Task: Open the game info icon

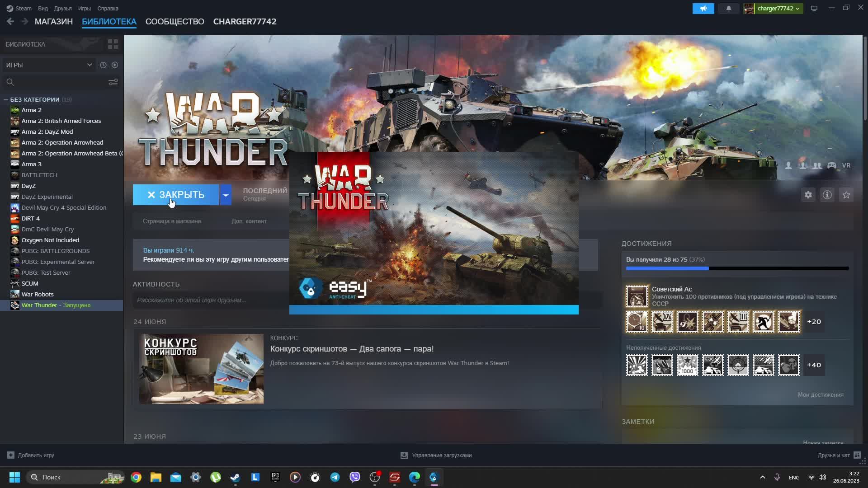Action: 827,195
